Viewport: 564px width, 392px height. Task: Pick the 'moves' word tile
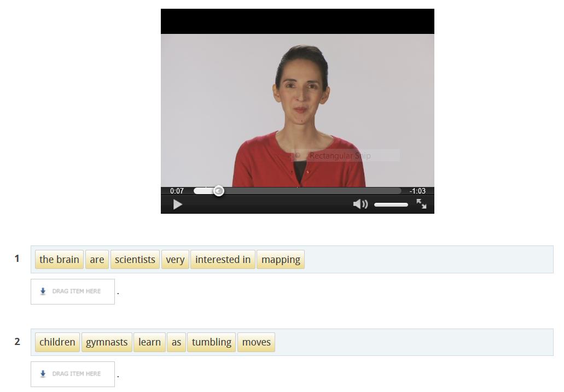click(256, 342)
